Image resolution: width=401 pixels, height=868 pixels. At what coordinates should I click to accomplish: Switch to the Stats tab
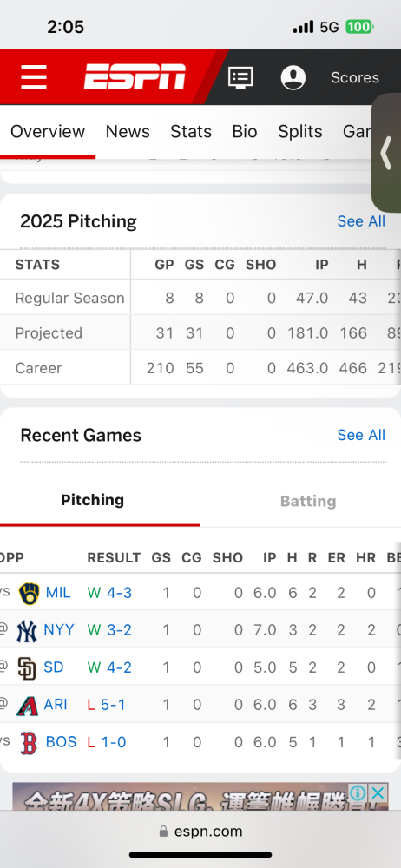pos(191,132)
